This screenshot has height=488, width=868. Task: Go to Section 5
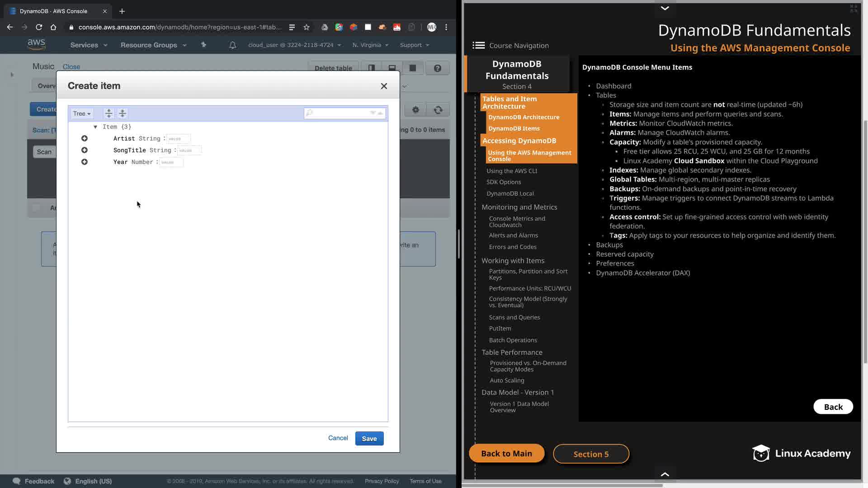tap(591, 454)
